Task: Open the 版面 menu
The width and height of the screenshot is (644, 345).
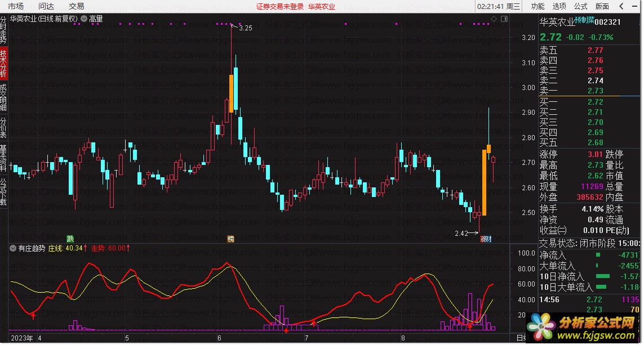Action: (x=602, y=6)
